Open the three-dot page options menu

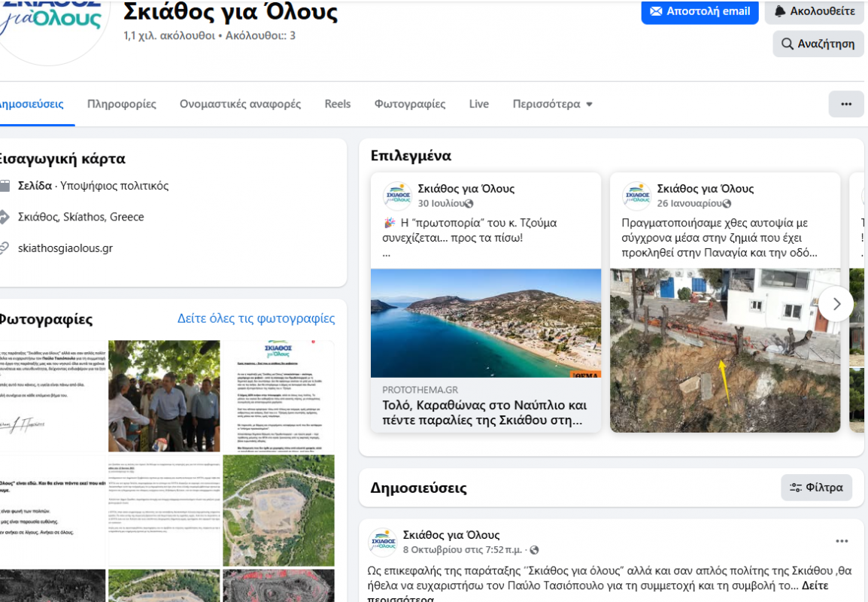coord(845,104)
